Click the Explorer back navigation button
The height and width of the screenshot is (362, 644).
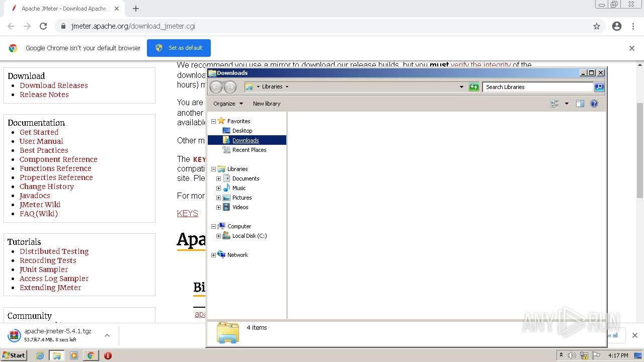click(216, 87)
